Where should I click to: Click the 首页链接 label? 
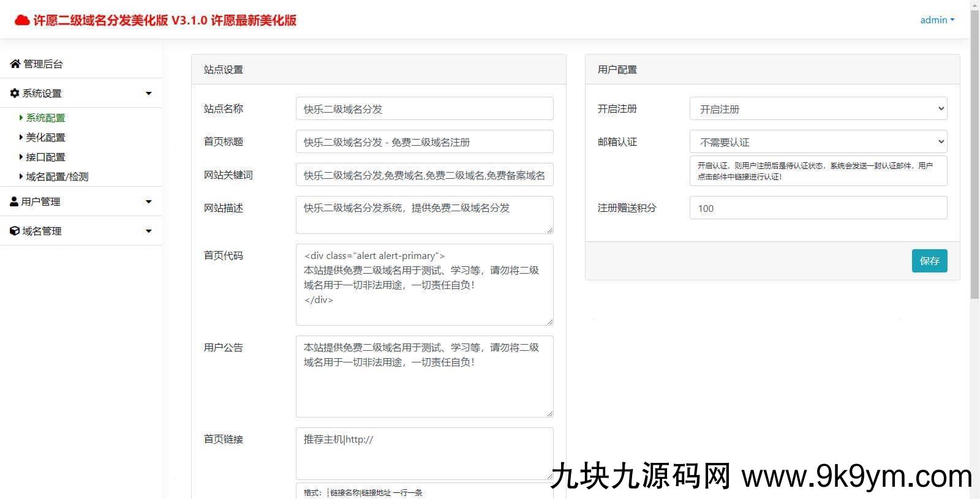pos(224,439)
